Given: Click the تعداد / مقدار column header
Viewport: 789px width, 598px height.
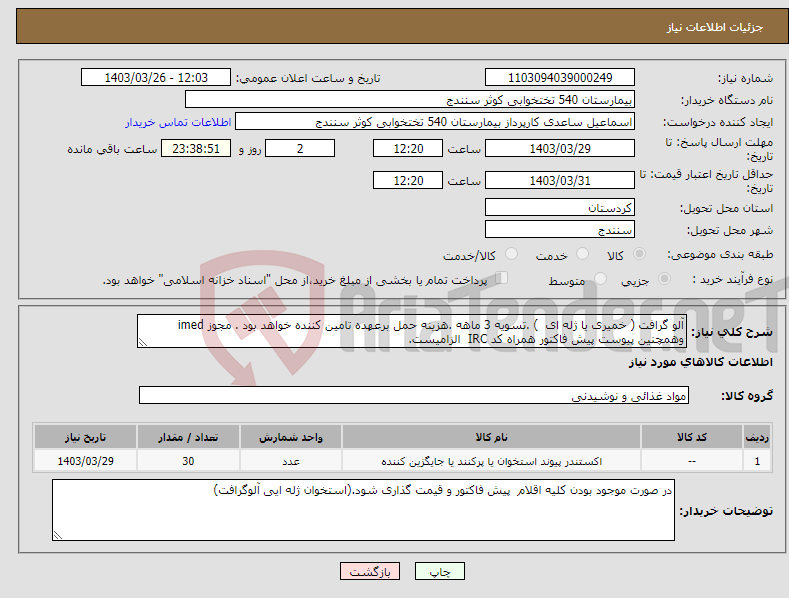Looking at the screenshot, I should tap(188, 437).
